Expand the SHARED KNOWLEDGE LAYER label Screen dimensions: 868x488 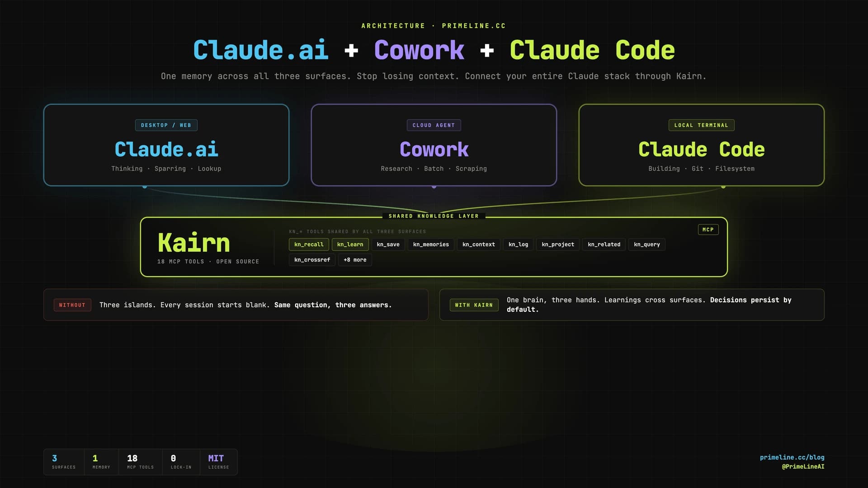(434, 216)
